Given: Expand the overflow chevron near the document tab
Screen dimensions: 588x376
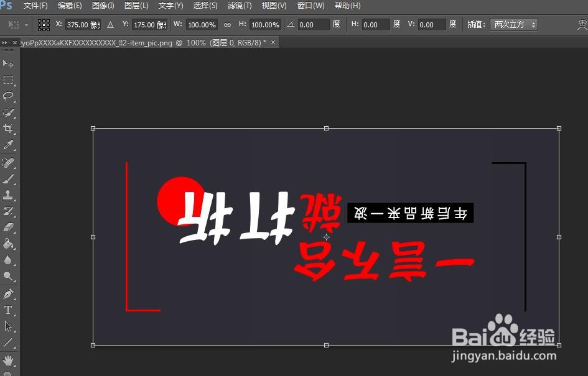Looking at the screenshot, I should coord(6,42).
